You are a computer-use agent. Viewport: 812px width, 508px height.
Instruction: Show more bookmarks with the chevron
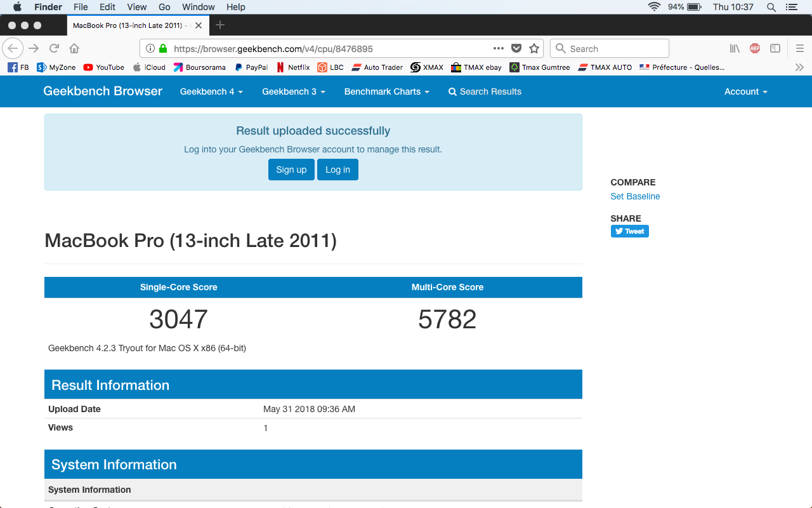point(799,67)
